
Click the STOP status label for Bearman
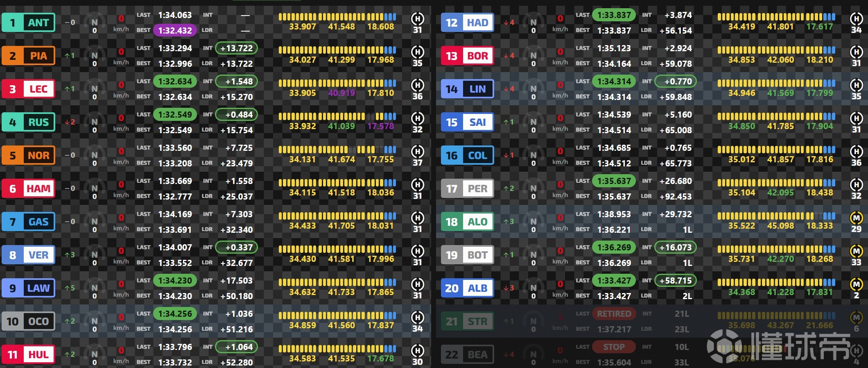tap(614, 347)
